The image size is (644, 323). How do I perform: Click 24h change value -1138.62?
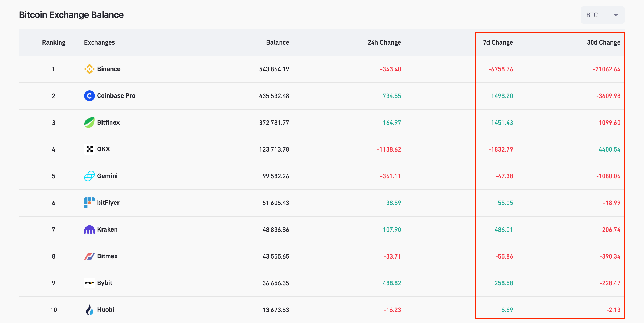389,149
